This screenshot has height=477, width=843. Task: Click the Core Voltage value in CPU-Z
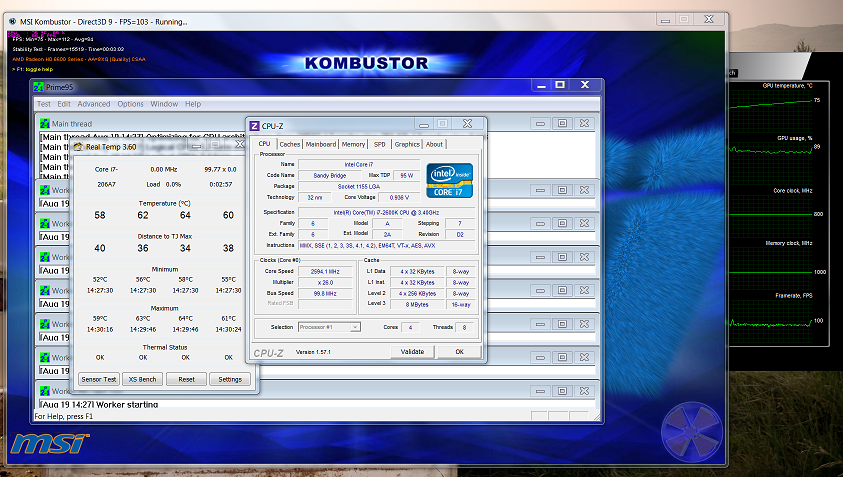coord(399,197)
